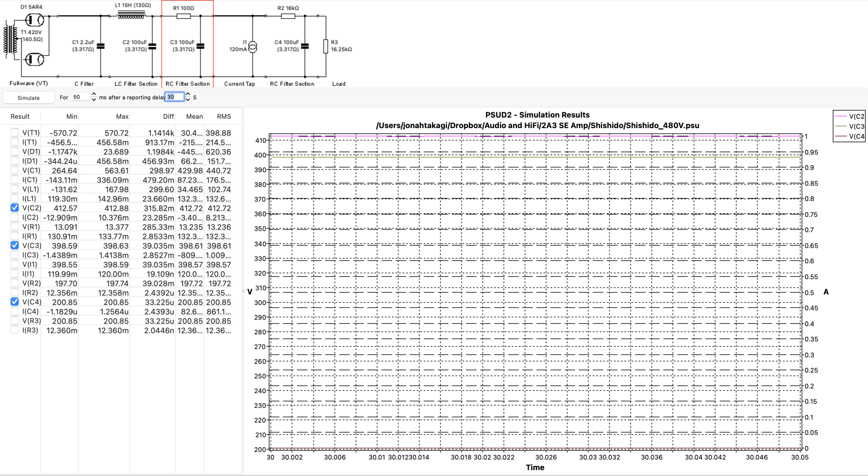Select the RC Filter Section label under C4
This screenshot has width=868, height=476.
tap(292, 84)
